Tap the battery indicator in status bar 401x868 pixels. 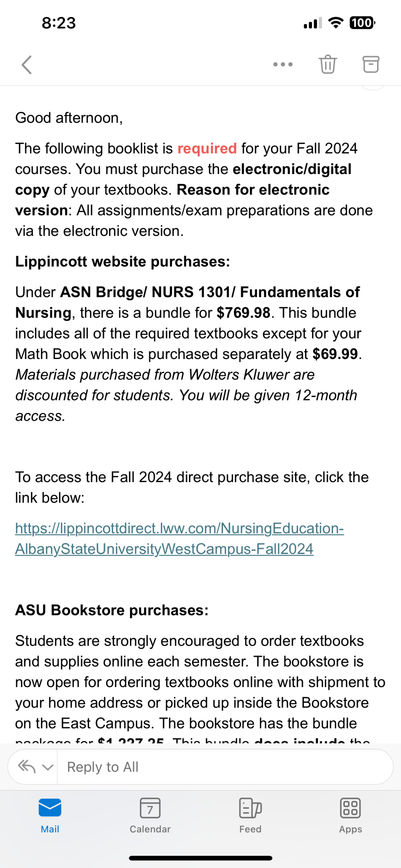(363, 23)
